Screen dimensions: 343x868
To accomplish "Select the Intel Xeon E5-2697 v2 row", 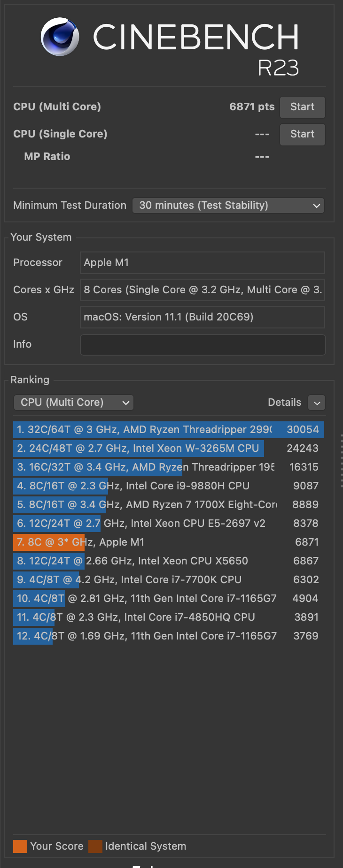I will (169, 523).
